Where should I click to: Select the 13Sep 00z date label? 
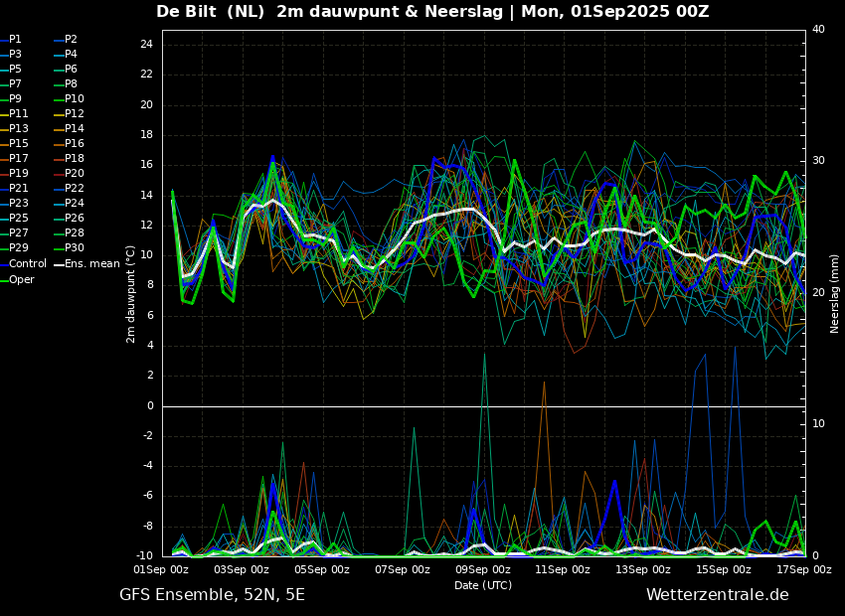click(643, 569)
